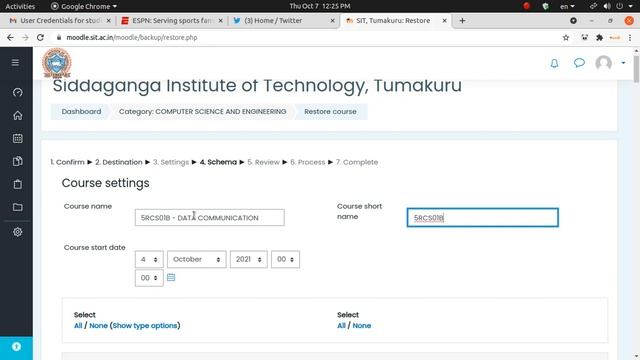Click Dashboard breadcrumb

pos(81,111)
